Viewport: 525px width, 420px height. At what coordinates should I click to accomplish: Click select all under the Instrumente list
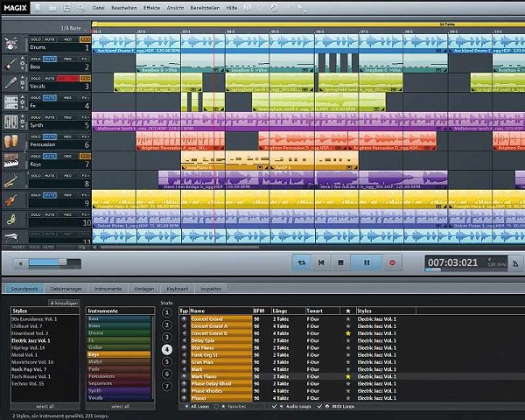point(120,406)
